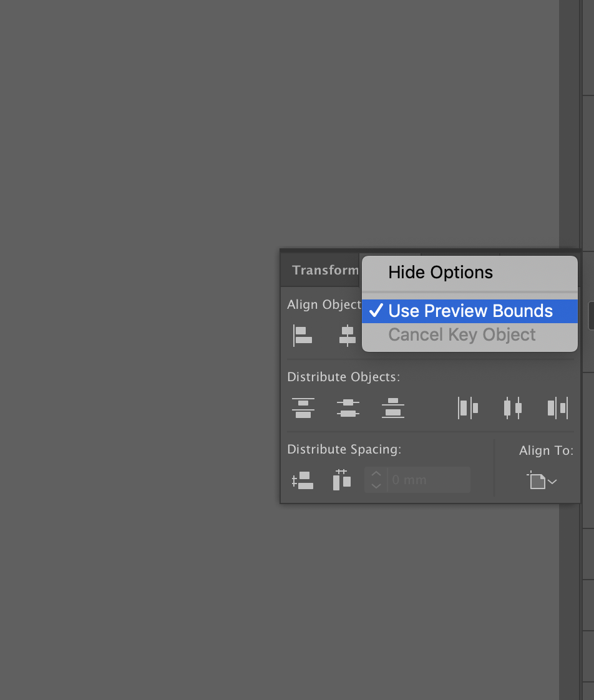Click Vertical Distribute Space icon
594x700 pixels.
303,480
